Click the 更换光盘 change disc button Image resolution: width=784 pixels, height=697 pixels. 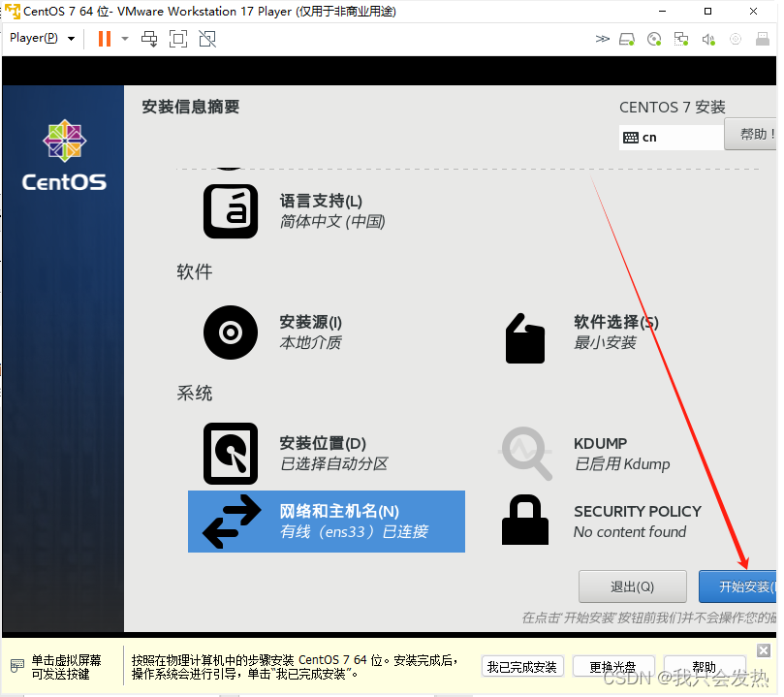[x=613, y=667]
